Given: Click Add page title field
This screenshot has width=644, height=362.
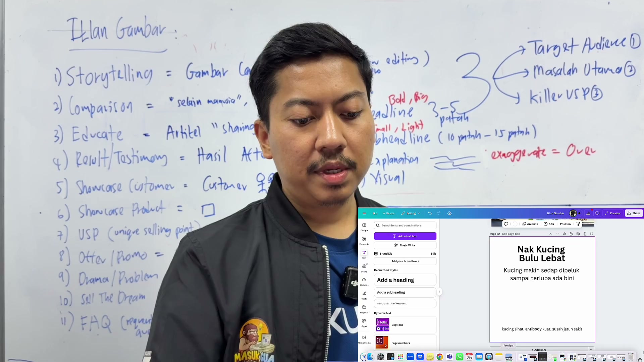Looking at the screenshot, I should [511, 234].
